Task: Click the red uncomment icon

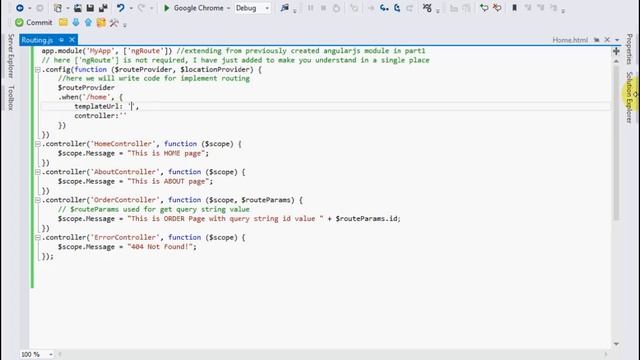Action: coord(497,8)
